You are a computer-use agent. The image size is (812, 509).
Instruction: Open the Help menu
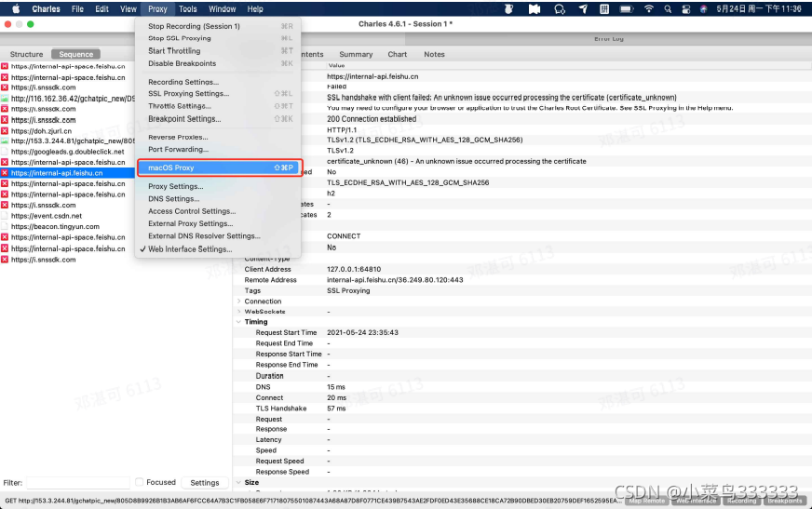coord(255,8)
